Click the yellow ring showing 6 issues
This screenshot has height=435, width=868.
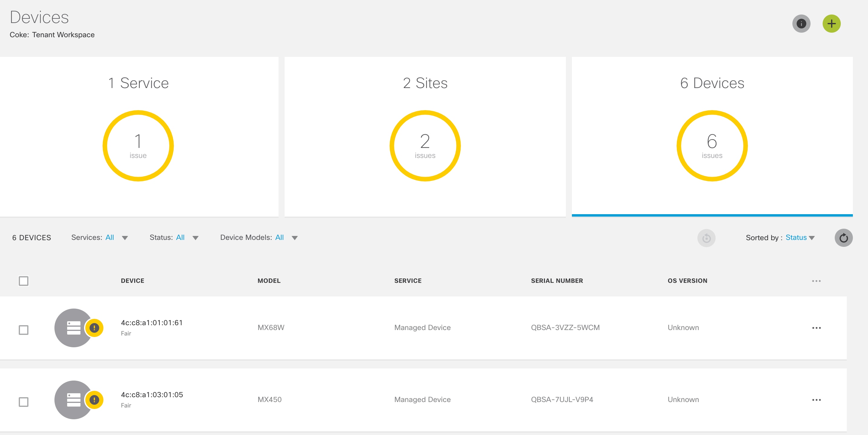pos(712,146)
